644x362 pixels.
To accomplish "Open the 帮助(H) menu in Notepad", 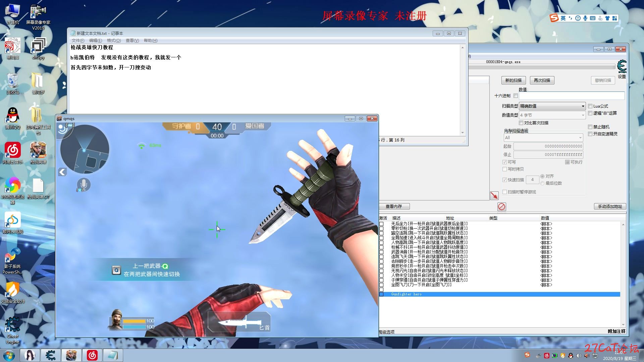I will pyautogui.click(x=151, y=41).
